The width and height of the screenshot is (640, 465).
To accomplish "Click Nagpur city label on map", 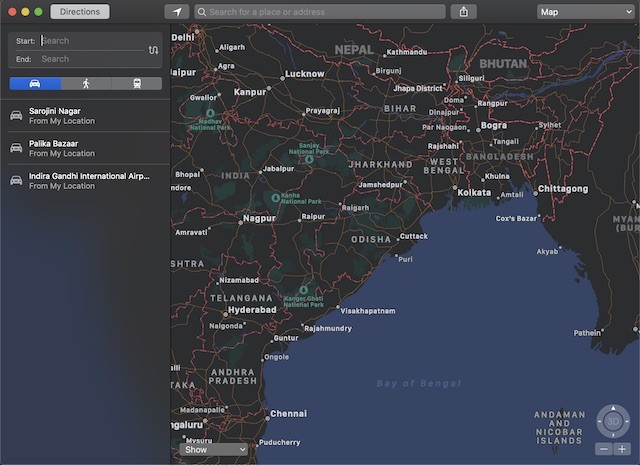I will [x=259, y=218].
